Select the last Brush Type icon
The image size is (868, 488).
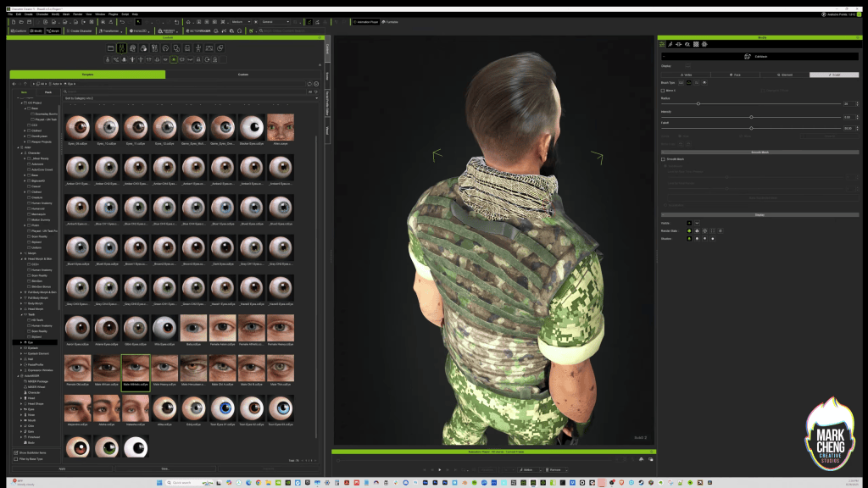coord(704,82)
